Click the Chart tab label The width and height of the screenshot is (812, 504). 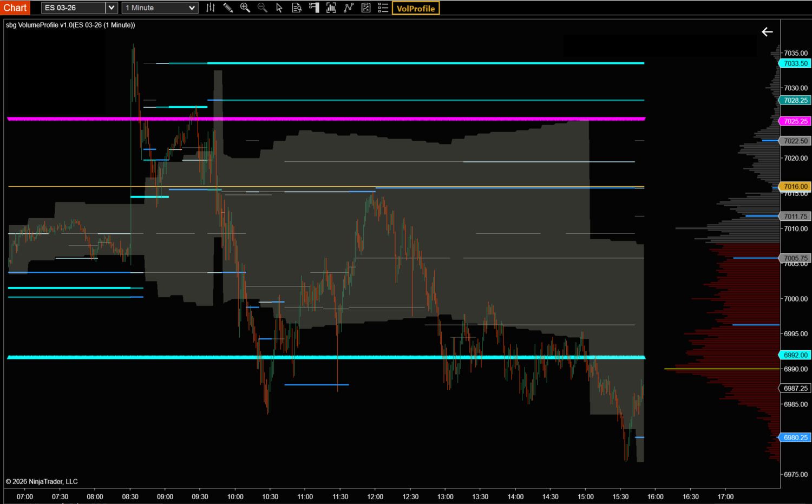(x=15, y=8)
